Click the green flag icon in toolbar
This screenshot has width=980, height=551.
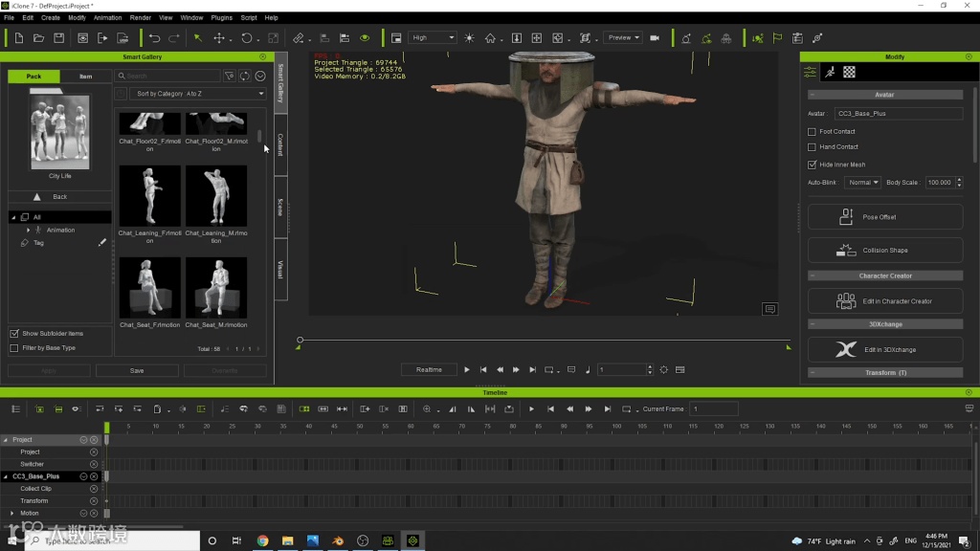(777, 38)
